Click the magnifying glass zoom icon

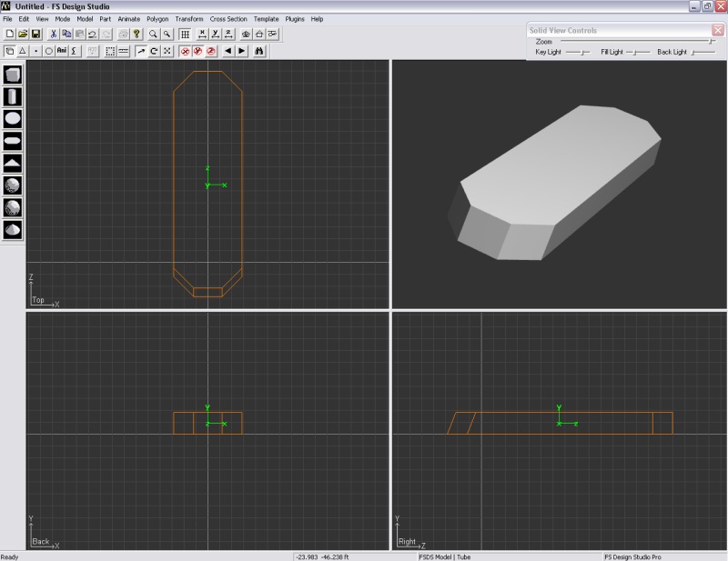click(x=153, y=34)
